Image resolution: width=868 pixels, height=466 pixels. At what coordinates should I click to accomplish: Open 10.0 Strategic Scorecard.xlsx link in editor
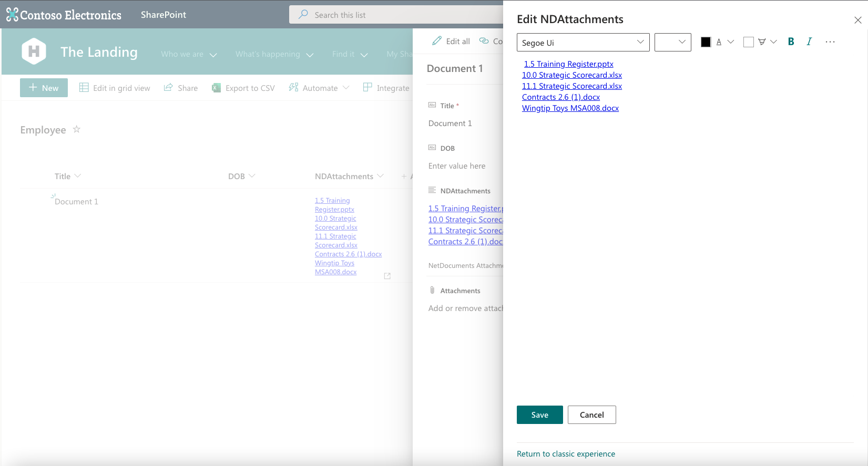(x=571, y=75)
